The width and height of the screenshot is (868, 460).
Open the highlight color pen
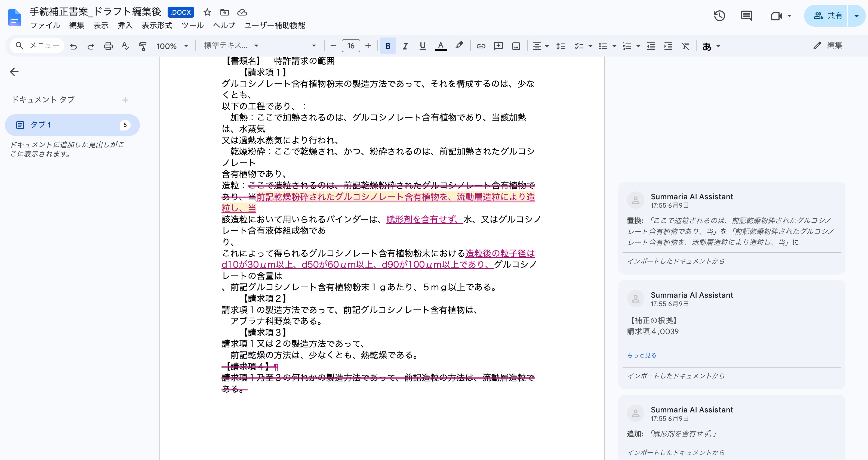tap(459, 45)
